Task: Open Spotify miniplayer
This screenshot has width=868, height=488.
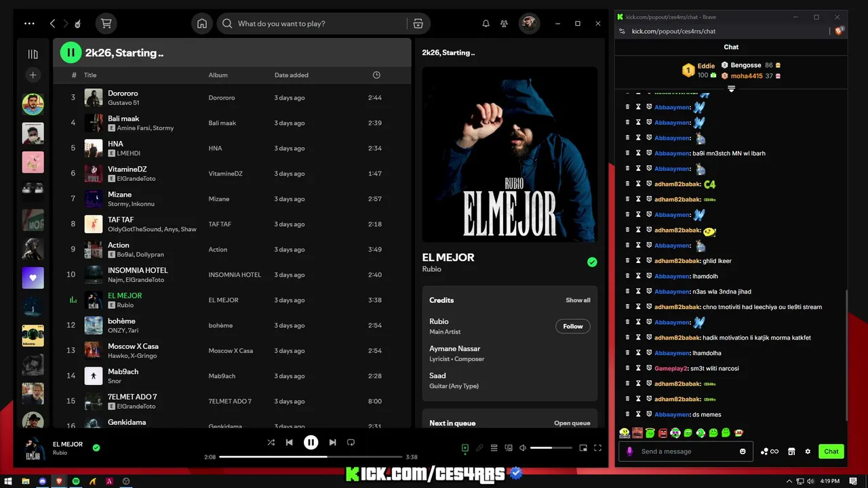Action: pos(583,448)
